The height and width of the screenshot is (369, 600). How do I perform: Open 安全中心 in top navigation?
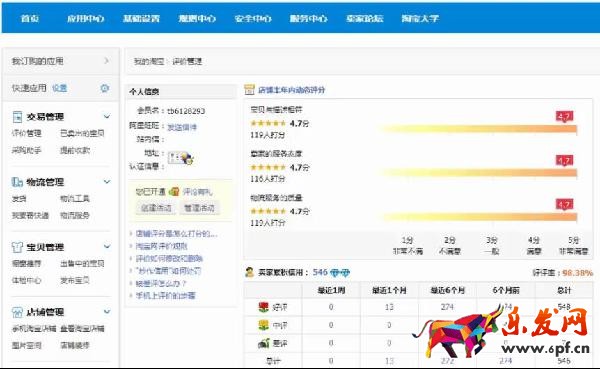click(x=253, y=18)
